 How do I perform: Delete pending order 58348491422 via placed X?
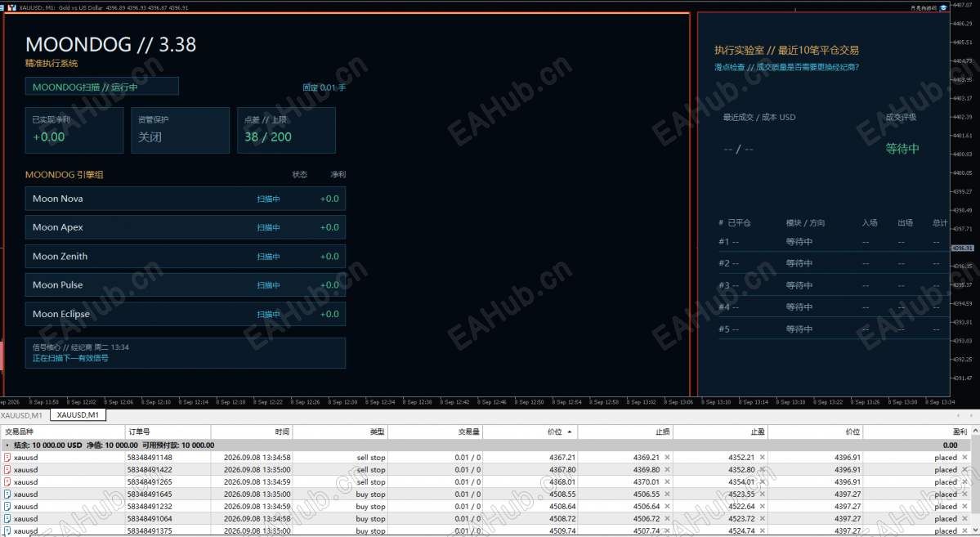click(965, 469)
